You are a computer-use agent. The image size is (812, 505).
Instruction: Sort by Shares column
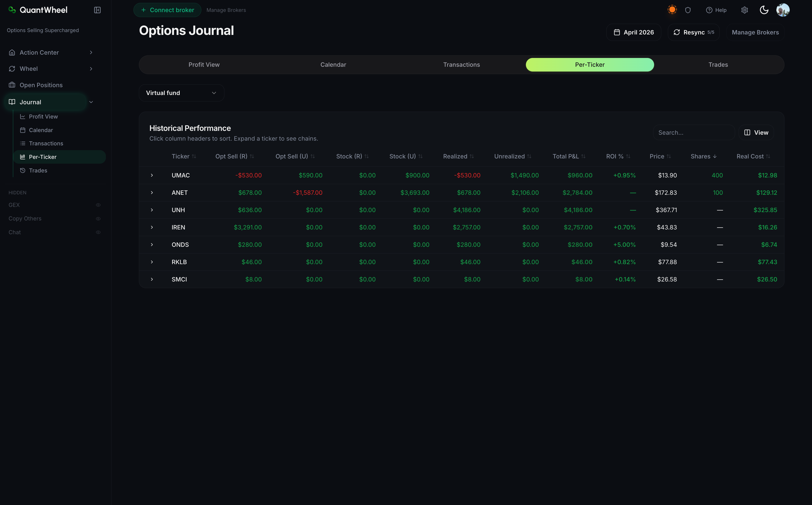pos(703,157)
